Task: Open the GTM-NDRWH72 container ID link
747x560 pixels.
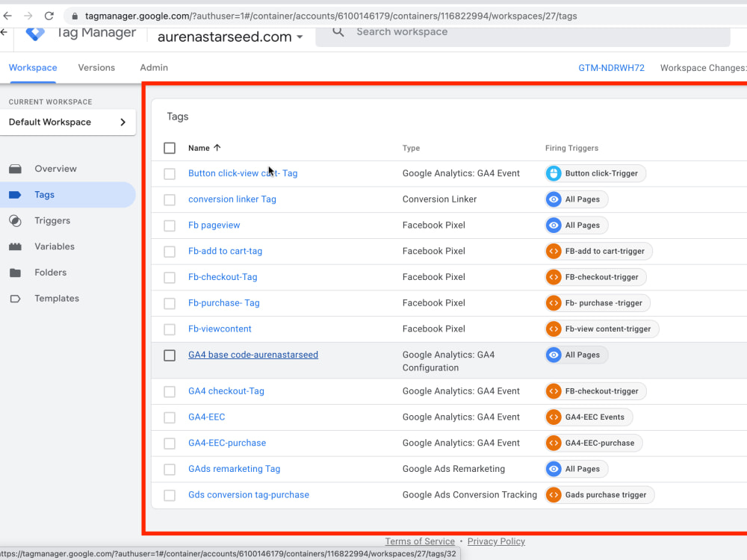Action: [611, 67]
